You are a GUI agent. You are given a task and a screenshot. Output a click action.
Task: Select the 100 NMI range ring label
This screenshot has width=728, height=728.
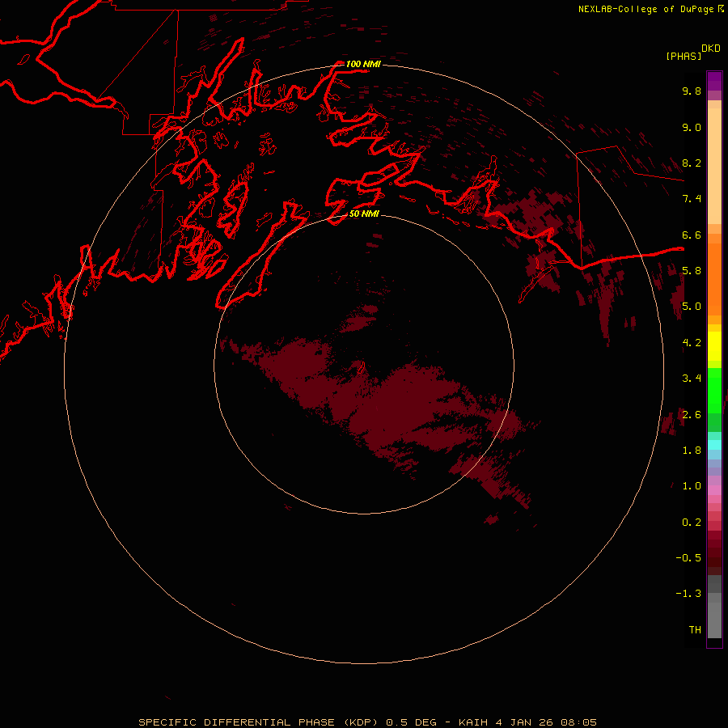click(x=363, y=64)
